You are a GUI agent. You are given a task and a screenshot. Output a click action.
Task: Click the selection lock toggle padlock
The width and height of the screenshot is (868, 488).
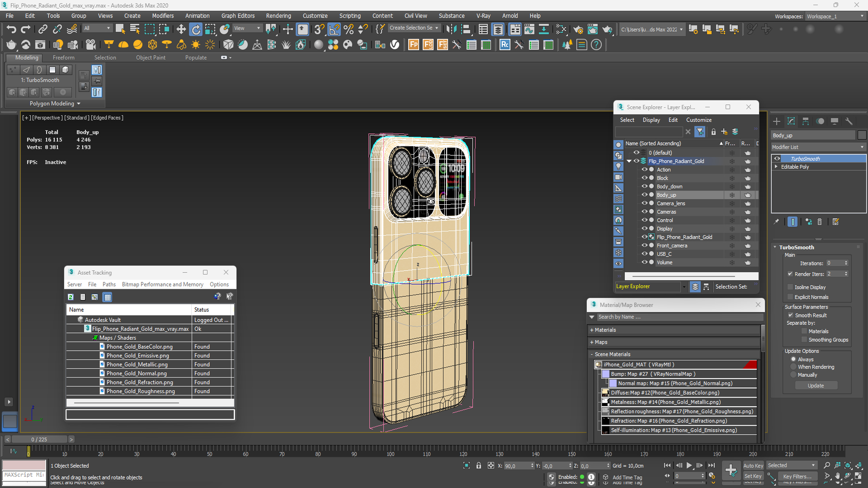click(x=479, y=465)
